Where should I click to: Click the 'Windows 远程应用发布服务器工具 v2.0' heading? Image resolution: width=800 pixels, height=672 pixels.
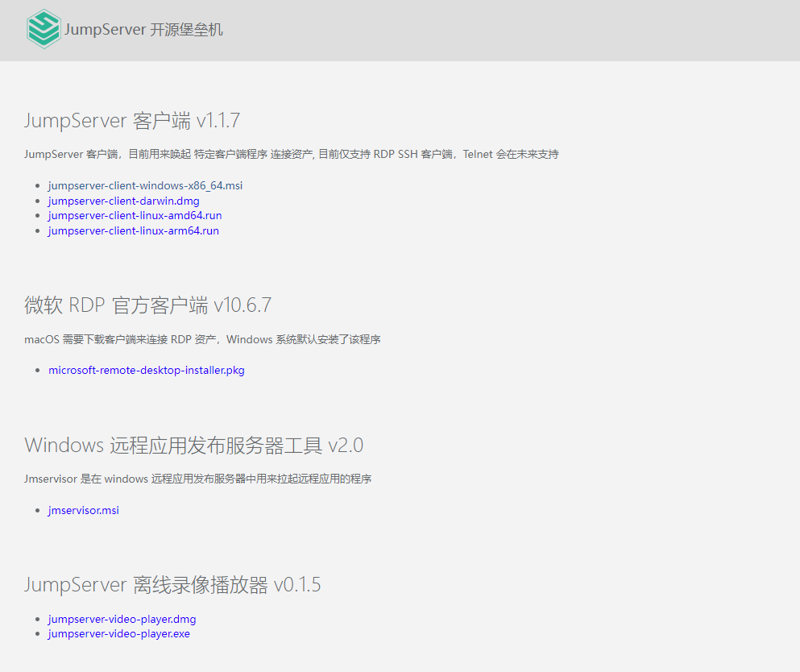click(x=194, y=446)
